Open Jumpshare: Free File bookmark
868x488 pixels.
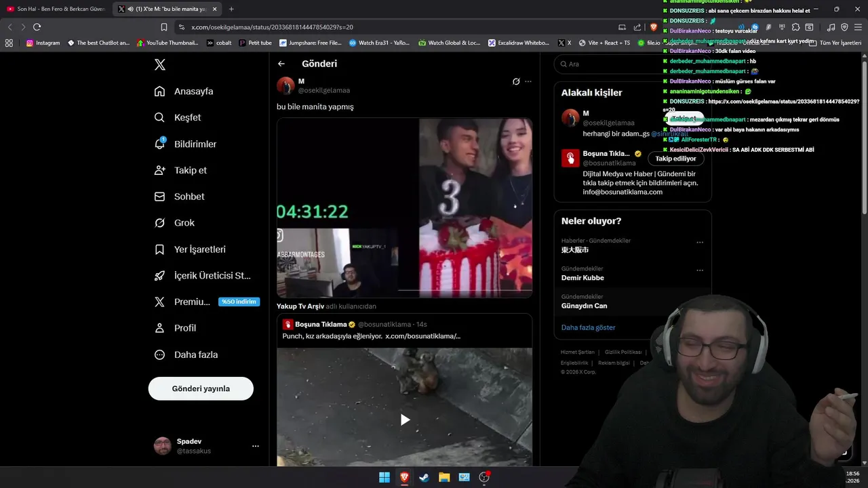coord(311,43)
